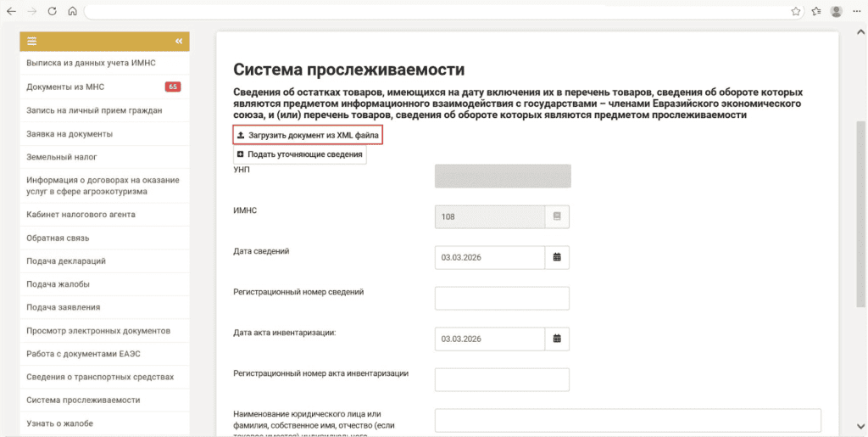Open Информация о договорах агроэкотуризма item
This screenshot has width=868, height=437.
104,186
